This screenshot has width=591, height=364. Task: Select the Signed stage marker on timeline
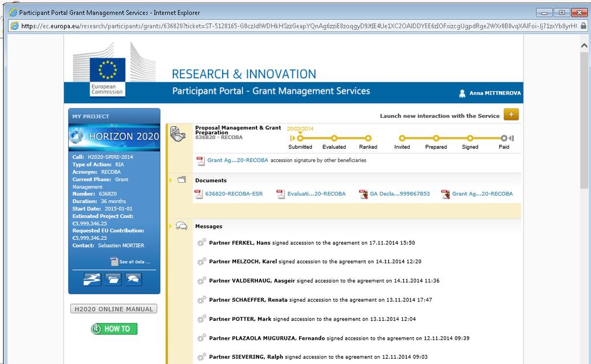[470, 138]
